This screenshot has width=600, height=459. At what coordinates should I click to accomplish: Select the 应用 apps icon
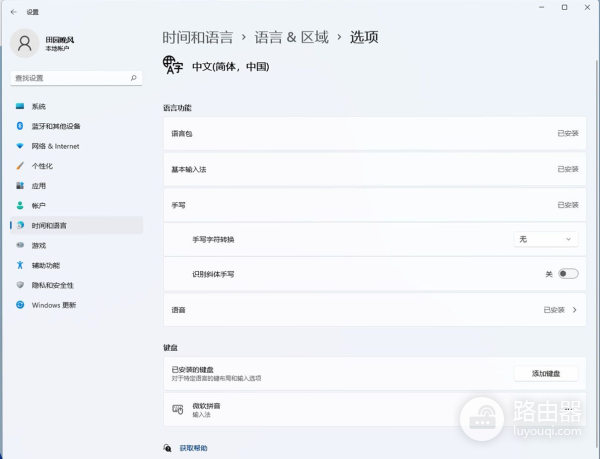point(20,186)
